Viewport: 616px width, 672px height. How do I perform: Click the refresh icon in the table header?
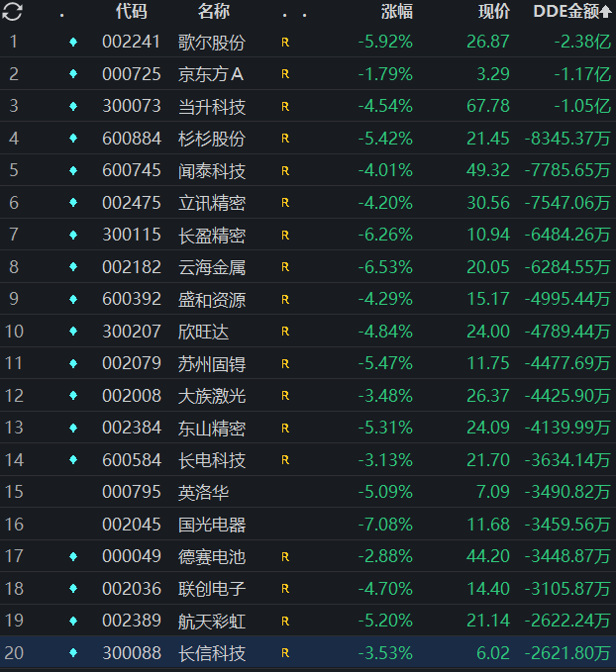12,12
